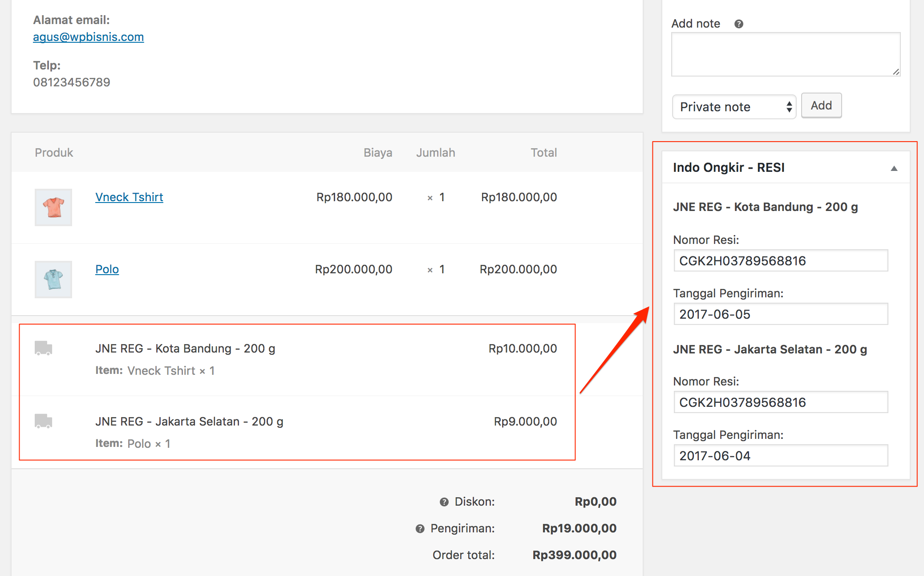Viewport: 924px width, 576px height.
Task: Click shipping cost Rp9.000,00
Action: coord(526,422)
